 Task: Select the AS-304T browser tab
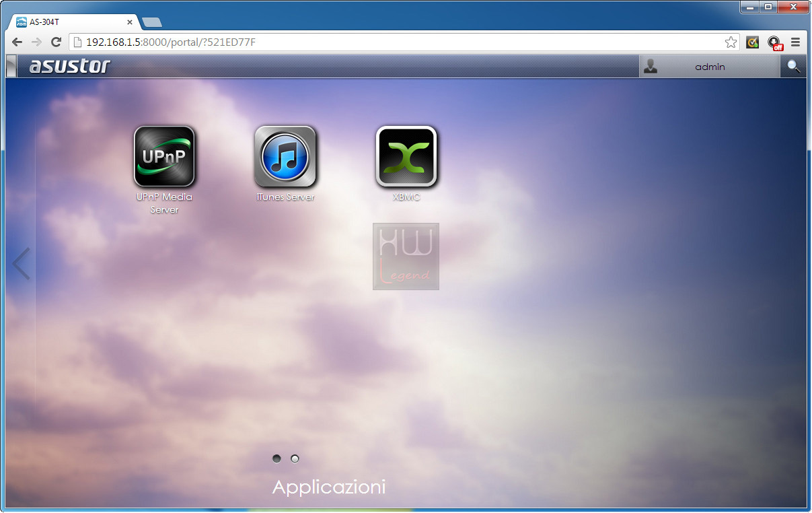pyautogui.click(x=73, y=22)
